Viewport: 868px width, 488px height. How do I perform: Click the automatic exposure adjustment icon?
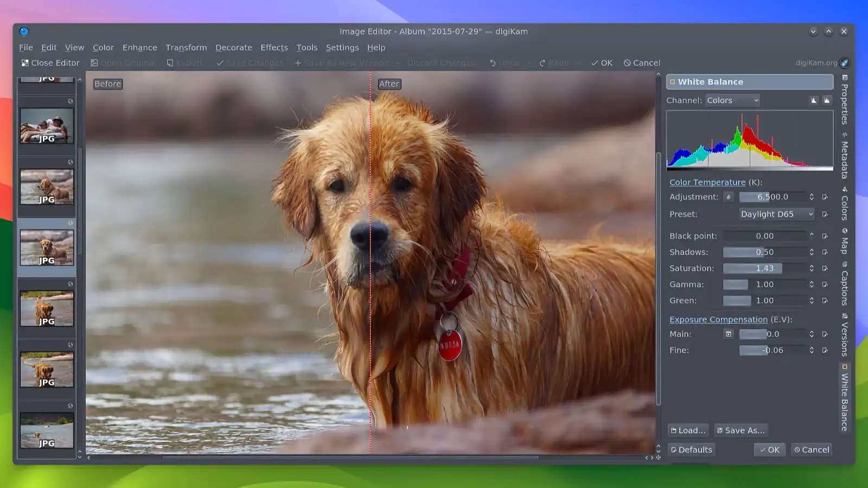729,334
